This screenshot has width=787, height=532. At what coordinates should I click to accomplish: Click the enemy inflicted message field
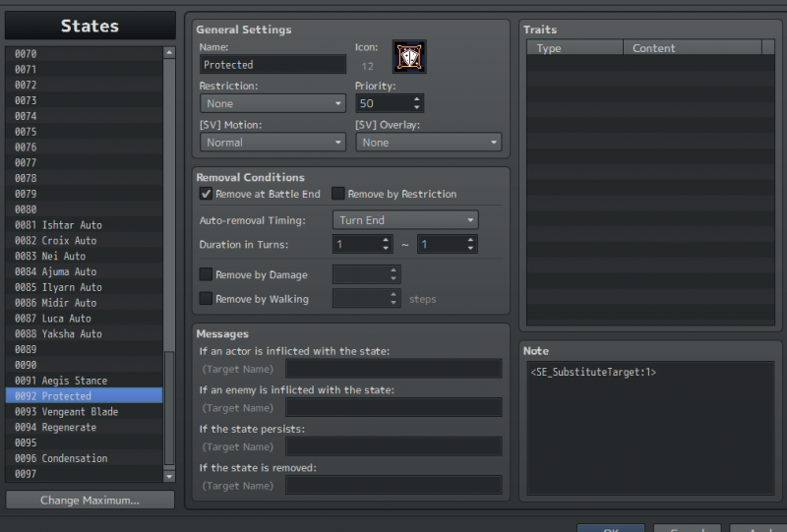click(x=393, y=407)
